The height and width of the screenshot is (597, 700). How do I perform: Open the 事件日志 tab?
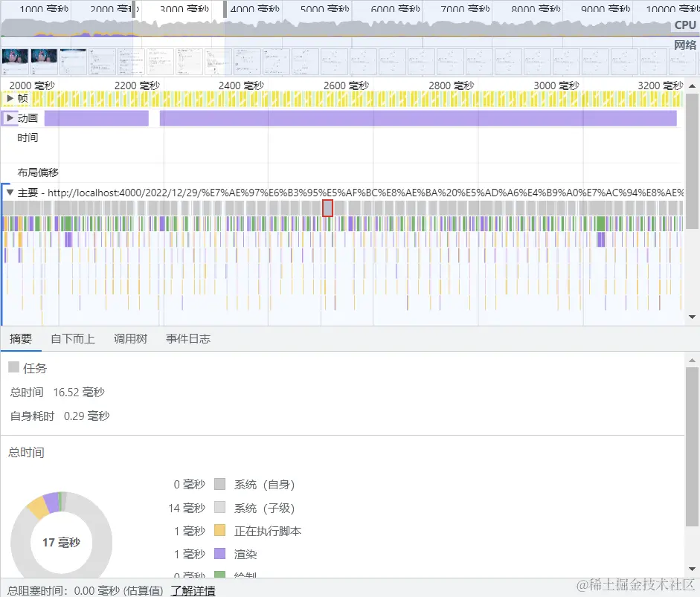click(x=188, y=339)
